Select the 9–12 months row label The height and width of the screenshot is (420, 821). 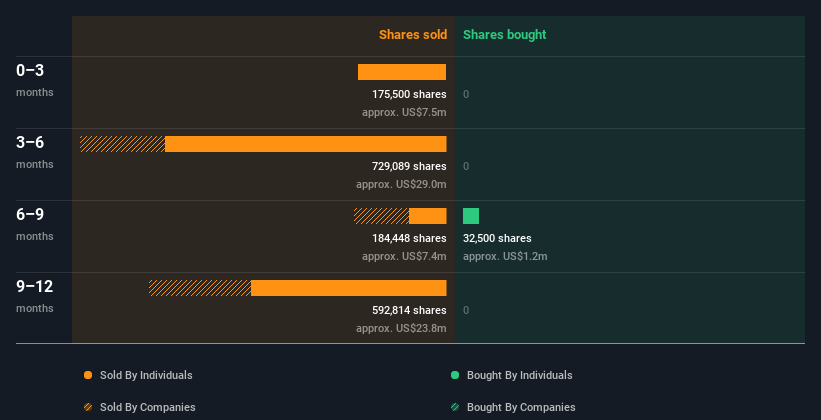click(35, 287)
